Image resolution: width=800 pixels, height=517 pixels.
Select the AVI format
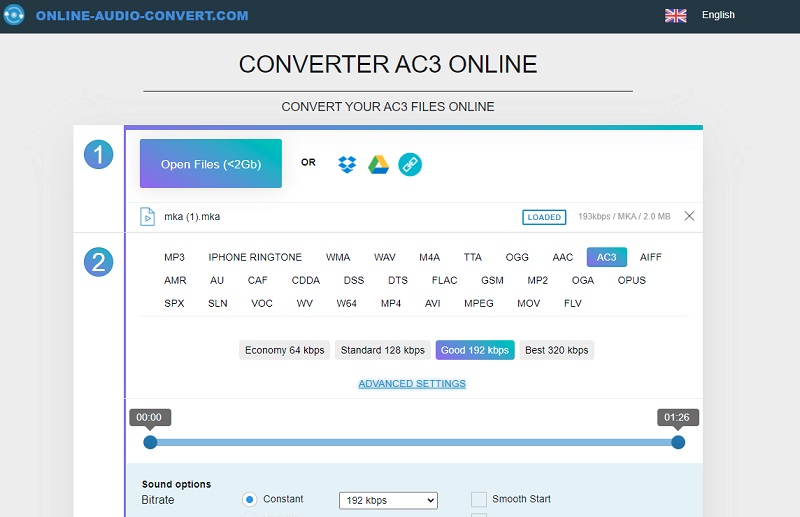coord(433,303)
